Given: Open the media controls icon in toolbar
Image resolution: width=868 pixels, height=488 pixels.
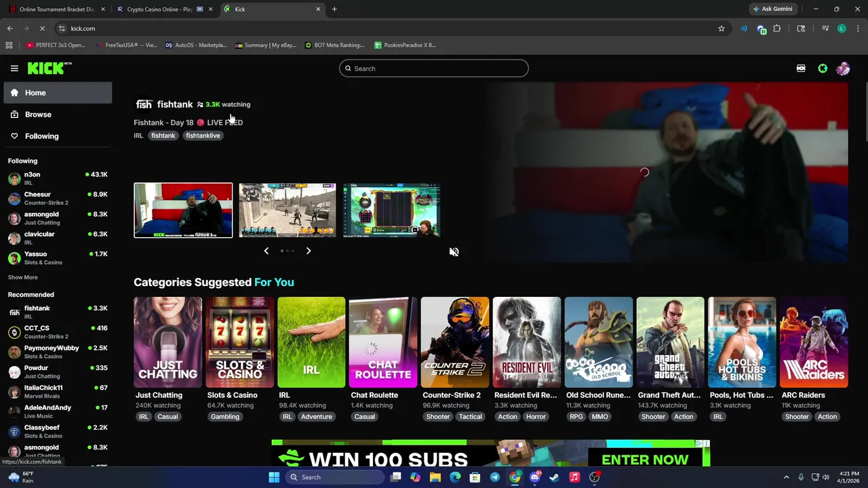Looking at the screenshot, I should (x=825, y=28).
